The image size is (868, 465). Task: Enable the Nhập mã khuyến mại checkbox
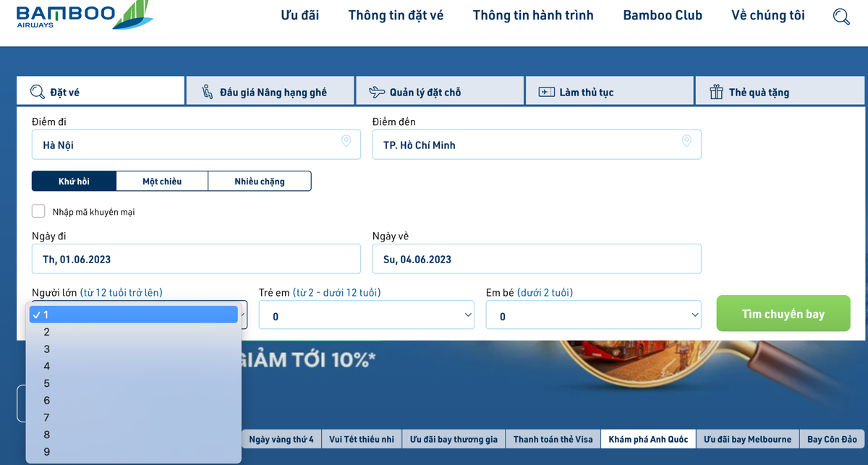point(38,211)
